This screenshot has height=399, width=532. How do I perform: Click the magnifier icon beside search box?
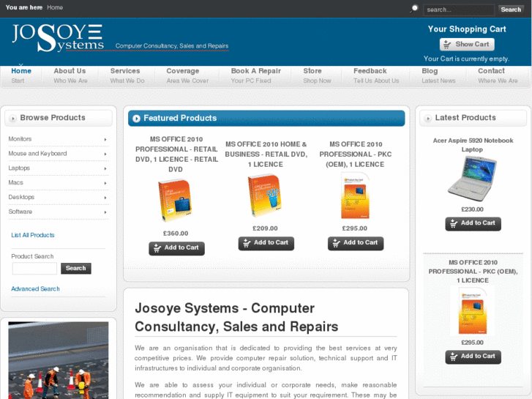[x=414, y=9]
